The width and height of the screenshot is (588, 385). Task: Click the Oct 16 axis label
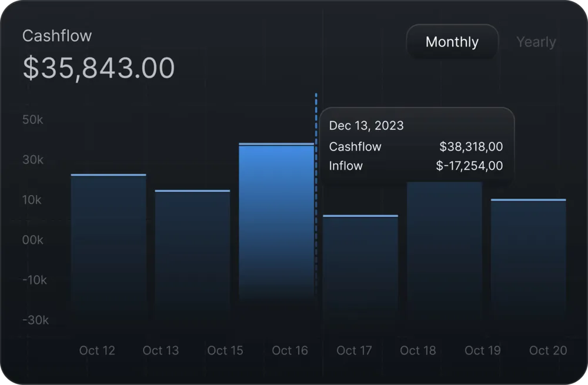[x=290, y=350]
